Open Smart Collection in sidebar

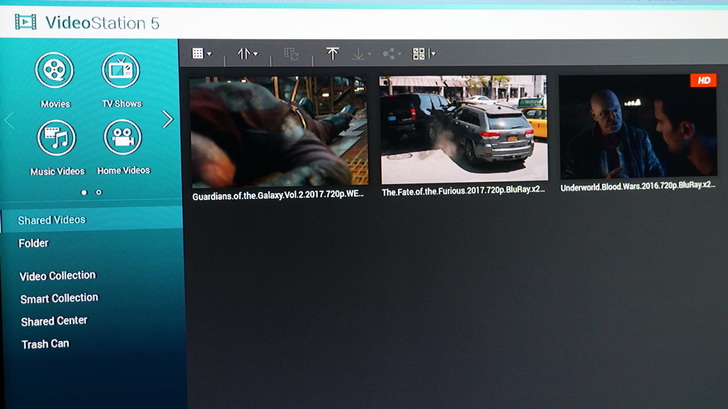tap(59, 298)
